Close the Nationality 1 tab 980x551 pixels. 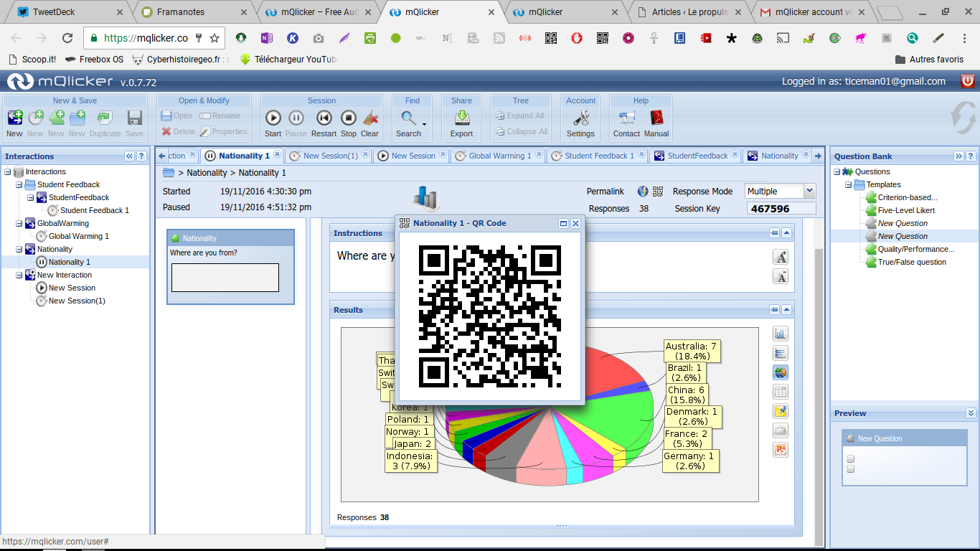278,155
